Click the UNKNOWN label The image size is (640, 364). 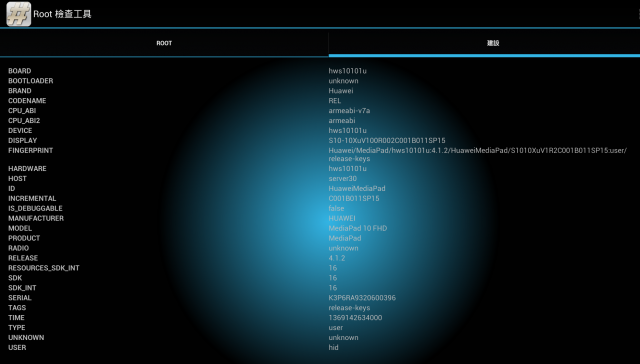pyautogui.click(x=26, y=338)
